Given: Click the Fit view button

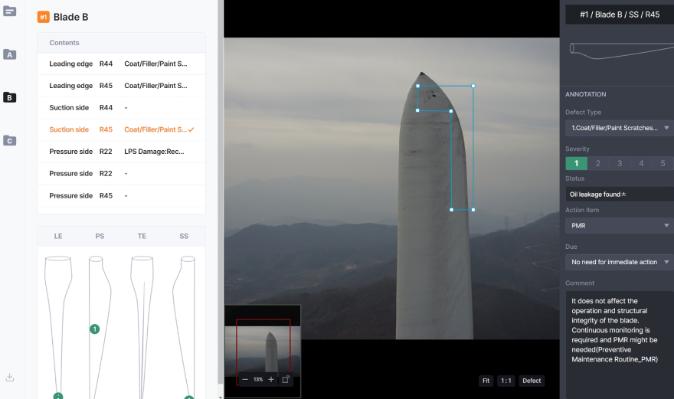Looking at the screenshot, I should point(486,381).
